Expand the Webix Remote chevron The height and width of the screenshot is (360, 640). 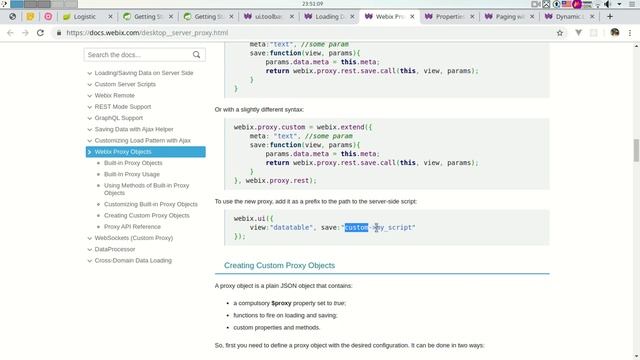tap(89, 96)
